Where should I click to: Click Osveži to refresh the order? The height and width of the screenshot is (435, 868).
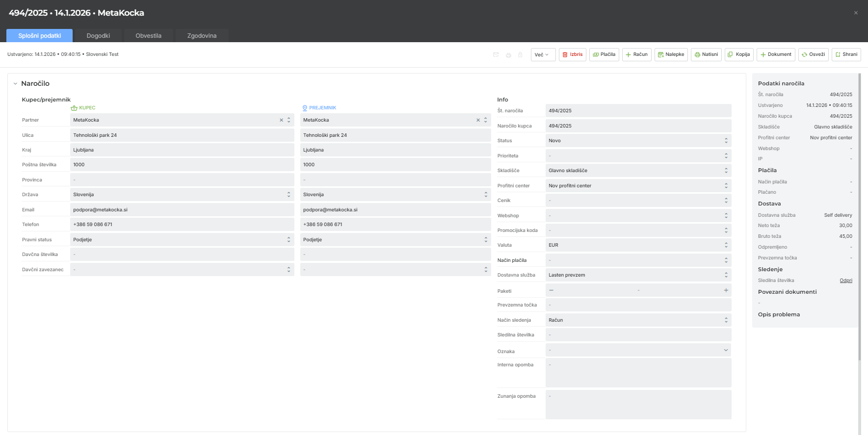(x=813, y=54)
